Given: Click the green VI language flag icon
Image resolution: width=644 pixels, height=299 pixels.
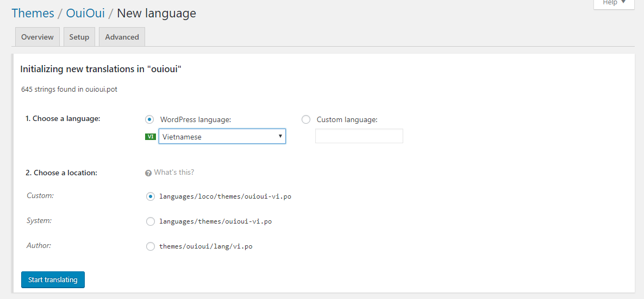Looking at the screenshot, I should click(151, 137).
